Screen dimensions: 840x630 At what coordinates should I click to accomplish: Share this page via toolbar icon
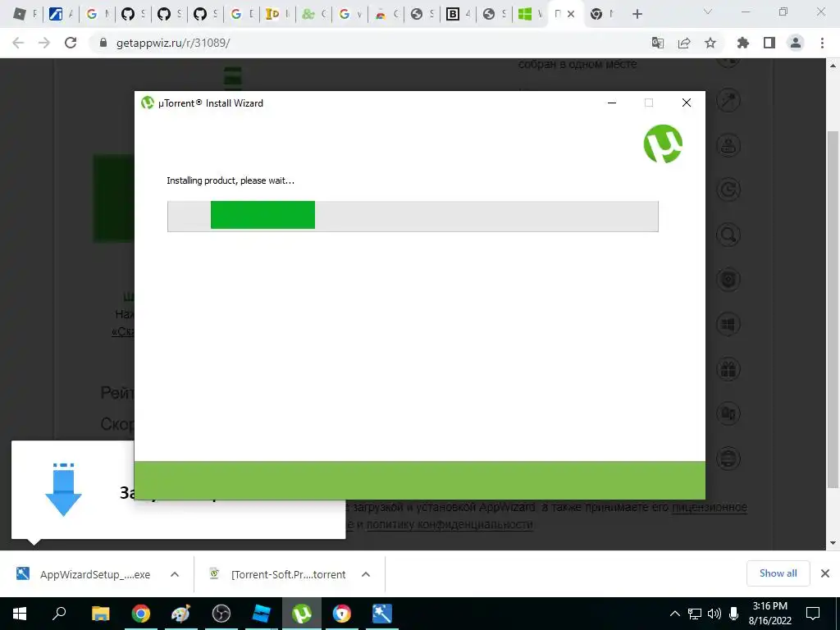(684, 43)
